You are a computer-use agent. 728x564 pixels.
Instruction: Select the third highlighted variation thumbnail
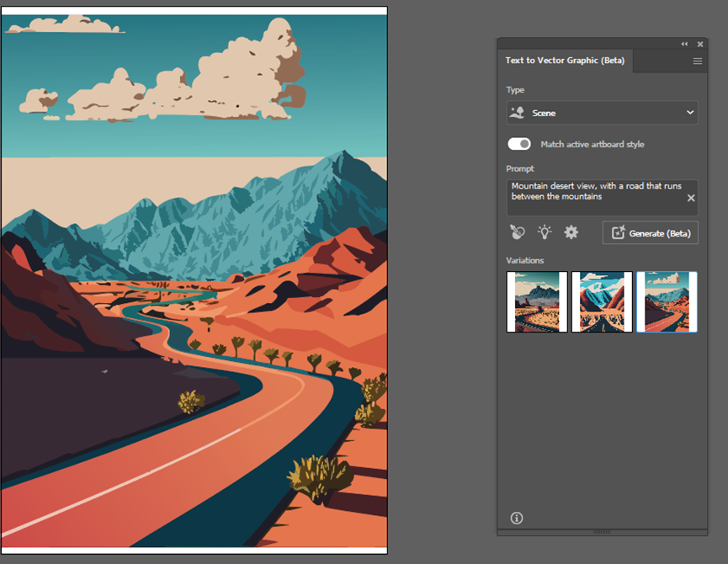(667, 301)
